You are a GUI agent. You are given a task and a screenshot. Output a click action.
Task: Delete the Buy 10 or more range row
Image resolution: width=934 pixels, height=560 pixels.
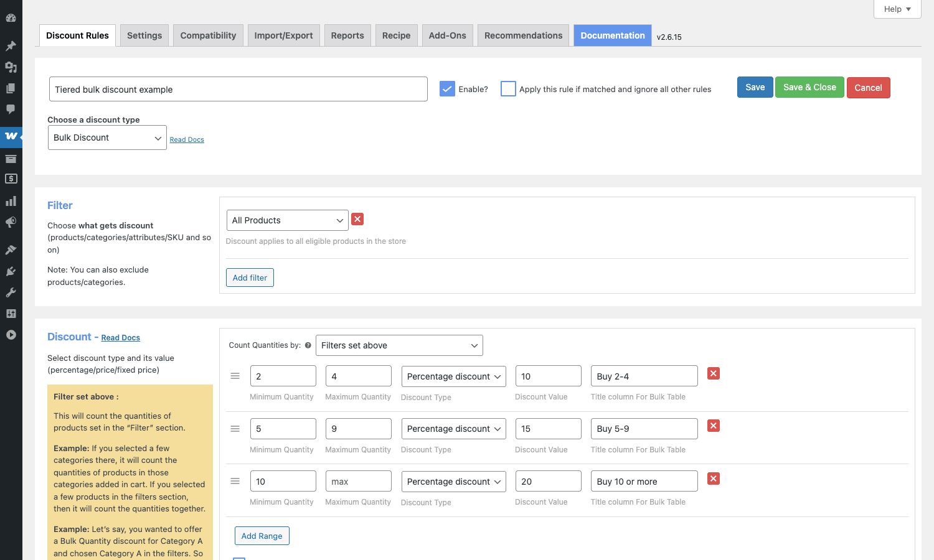(x=714, y=478)
